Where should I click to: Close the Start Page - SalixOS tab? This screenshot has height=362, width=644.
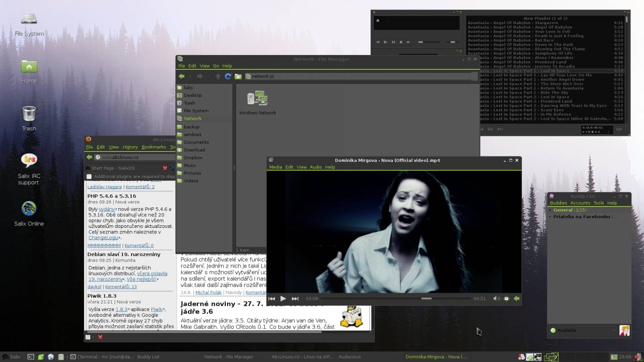(165, 168)
